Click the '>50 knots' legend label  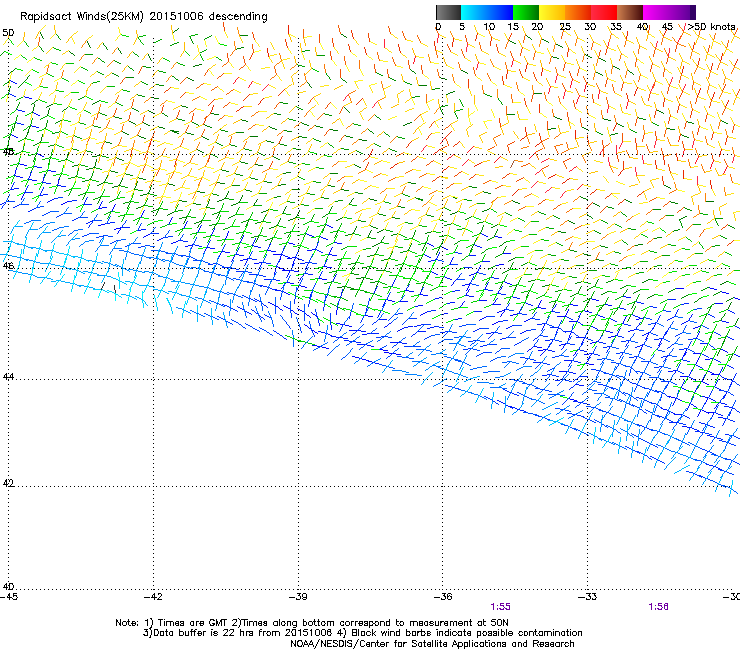point(711,27)
